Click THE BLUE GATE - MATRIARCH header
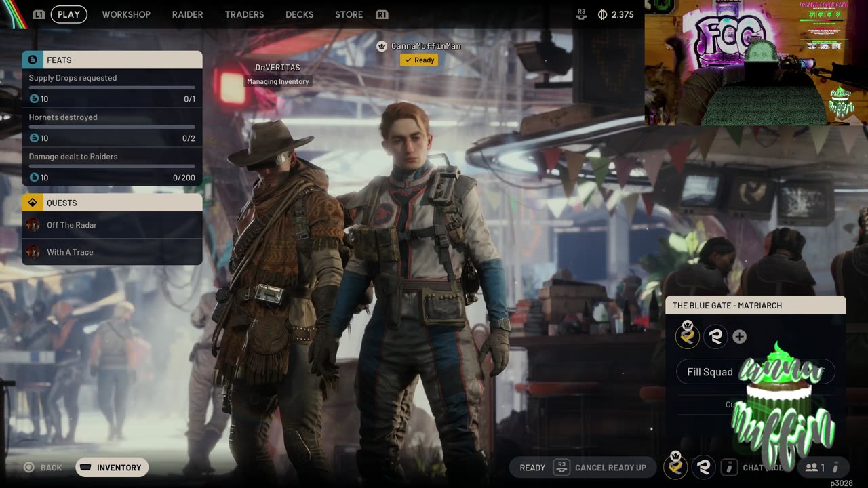This screenshot has width=868, height=488. 755,306
